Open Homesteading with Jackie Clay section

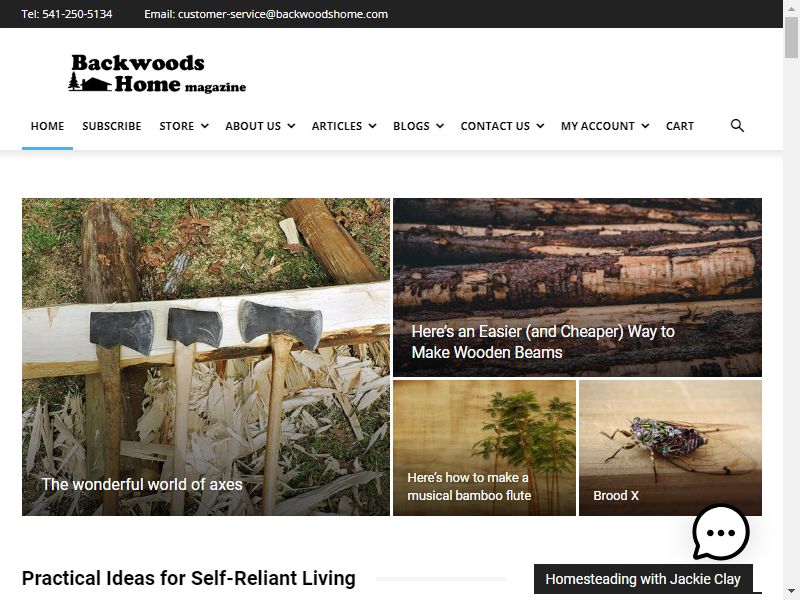[643, 579]
